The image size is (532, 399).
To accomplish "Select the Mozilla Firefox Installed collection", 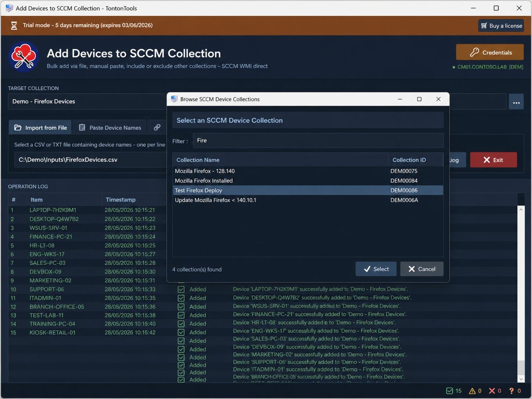I will tap(308, 180).
